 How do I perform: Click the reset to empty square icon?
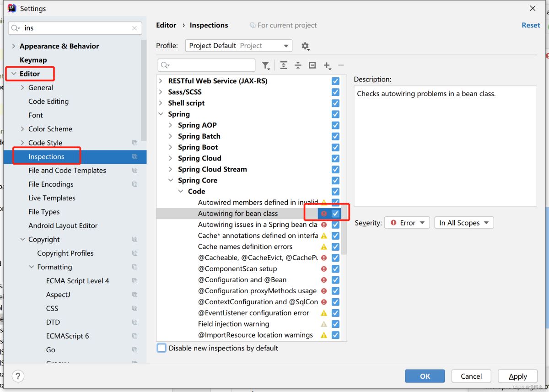coord(312,65)
